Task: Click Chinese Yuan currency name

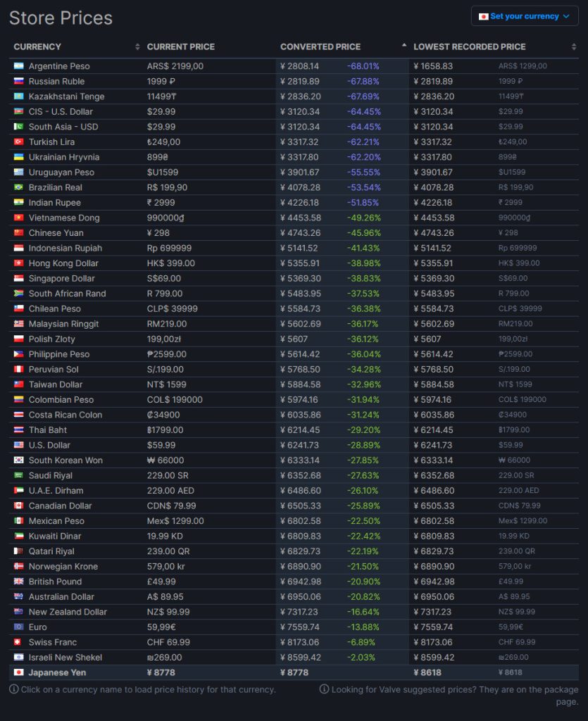Action: [x=56, y=233]
